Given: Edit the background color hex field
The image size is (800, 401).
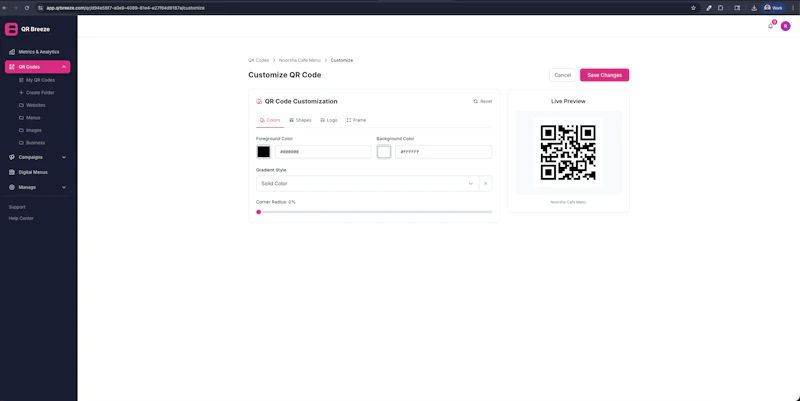Looking at the screenshot, I should click(x=443, y=152).
